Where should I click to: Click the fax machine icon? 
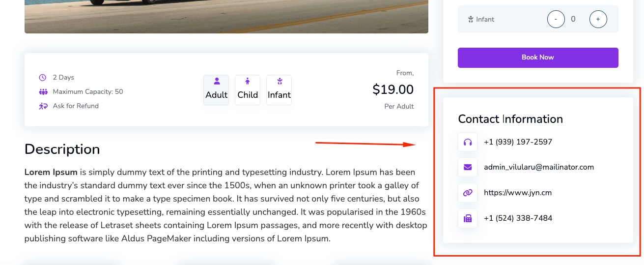coord(468,218)
